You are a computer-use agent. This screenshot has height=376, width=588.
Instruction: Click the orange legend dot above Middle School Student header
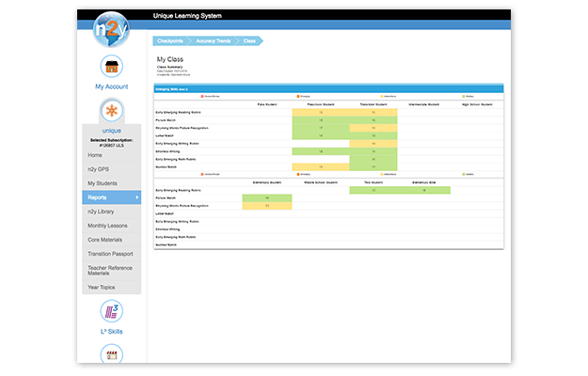(x=297, y=174)
